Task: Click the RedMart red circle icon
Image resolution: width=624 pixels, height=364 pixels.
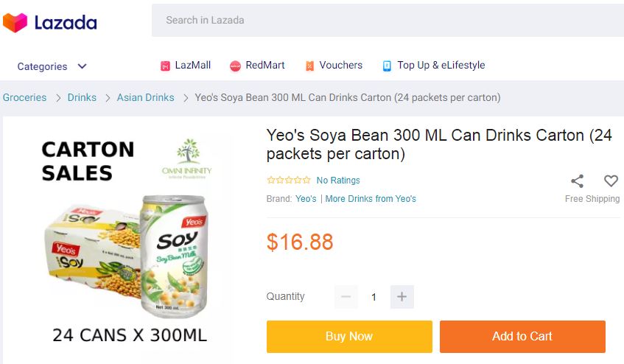Action: [236, 66]
